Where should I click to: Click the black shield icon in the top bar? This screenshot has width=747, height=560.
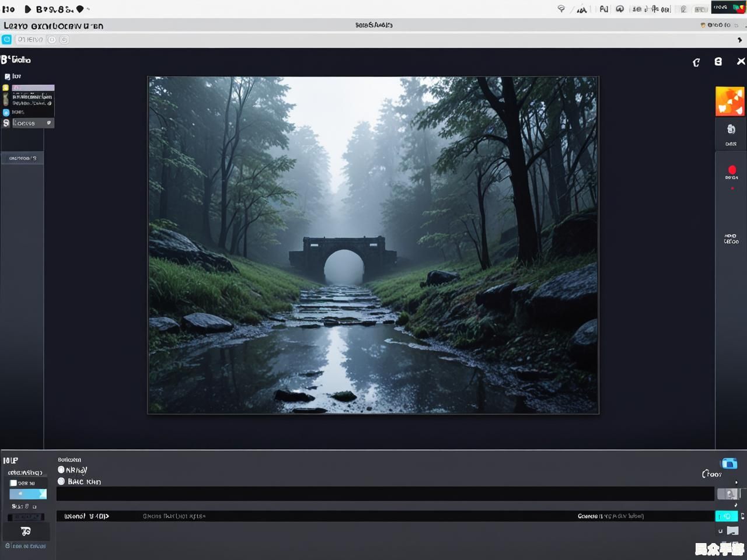coord(80,9)
